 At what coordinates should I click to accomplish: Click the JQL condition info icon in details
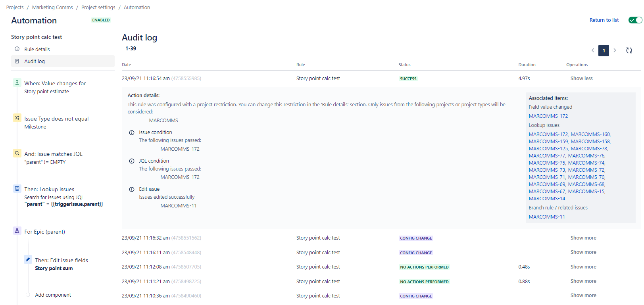tap(132, 161)
